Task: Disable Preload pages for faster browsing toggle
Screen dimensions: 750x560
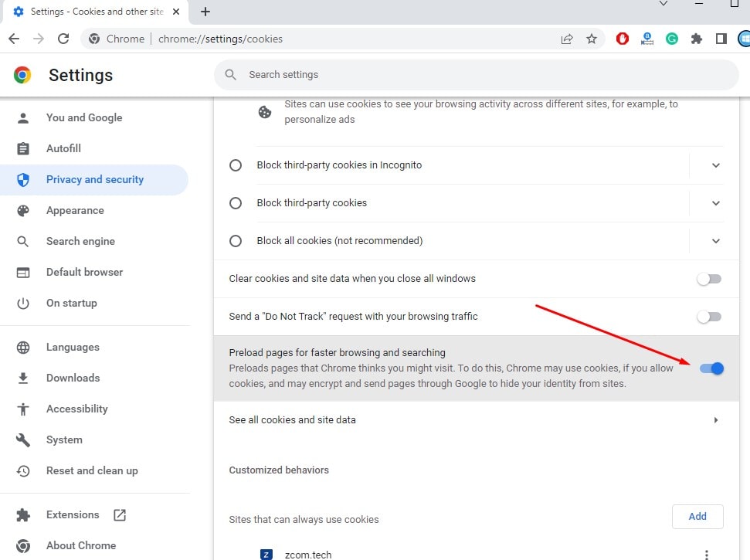Action: (x=711, y=368)
